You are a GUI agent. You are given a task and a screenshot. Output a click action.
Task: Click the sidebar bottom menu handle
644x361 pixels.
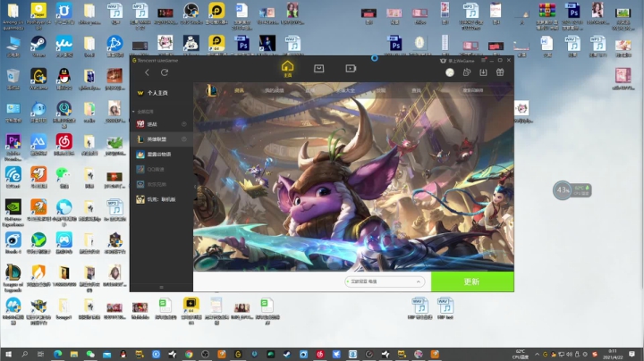click(x=161, y=287)
